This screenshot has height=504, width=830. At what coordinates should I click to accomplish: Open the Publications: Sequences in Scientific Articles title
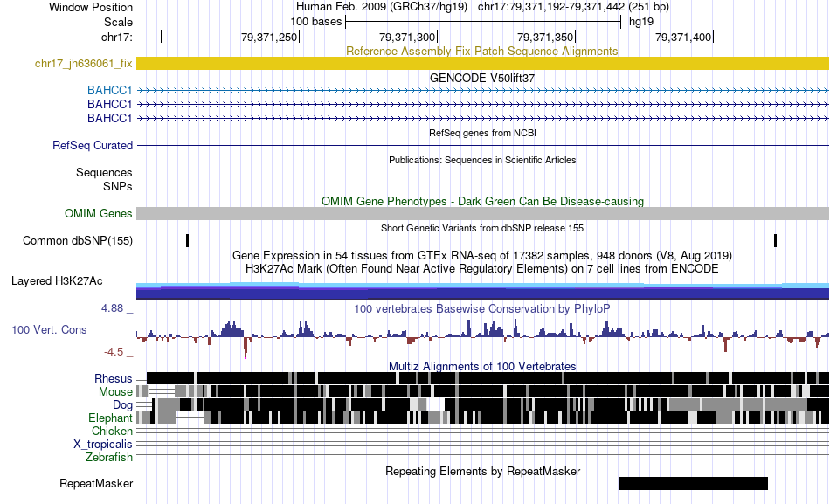(x=482, y=160)
